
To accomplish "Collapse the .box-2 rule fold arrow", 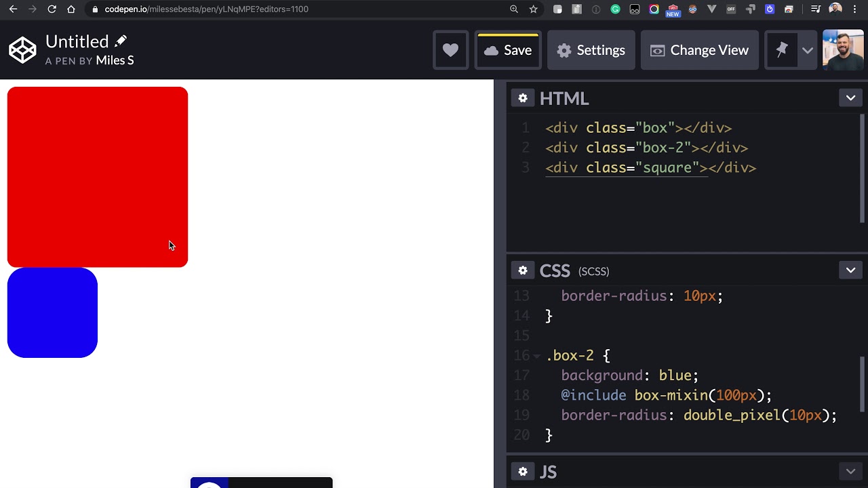I will [536, 356].
